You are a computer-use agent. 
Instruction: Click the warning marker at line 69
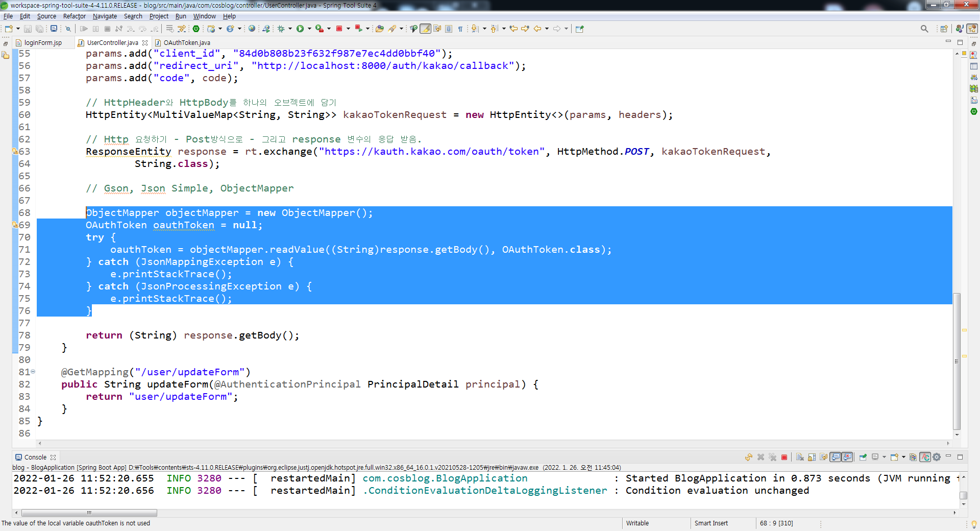(x=15, y=225)
